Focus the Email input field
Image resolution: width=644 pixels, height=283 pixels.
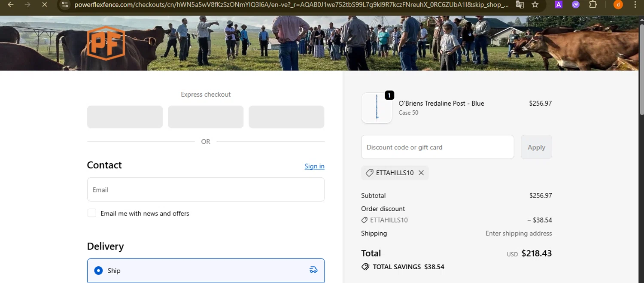point(206,189)
